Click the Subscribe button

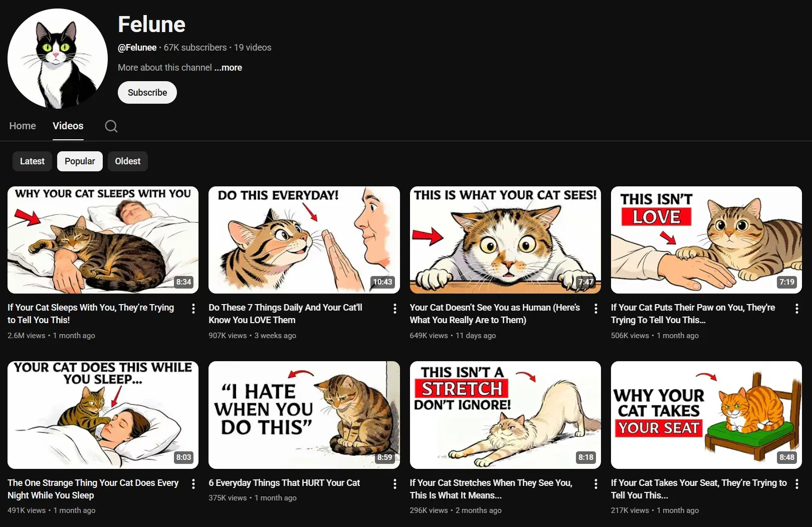(147, 92)
